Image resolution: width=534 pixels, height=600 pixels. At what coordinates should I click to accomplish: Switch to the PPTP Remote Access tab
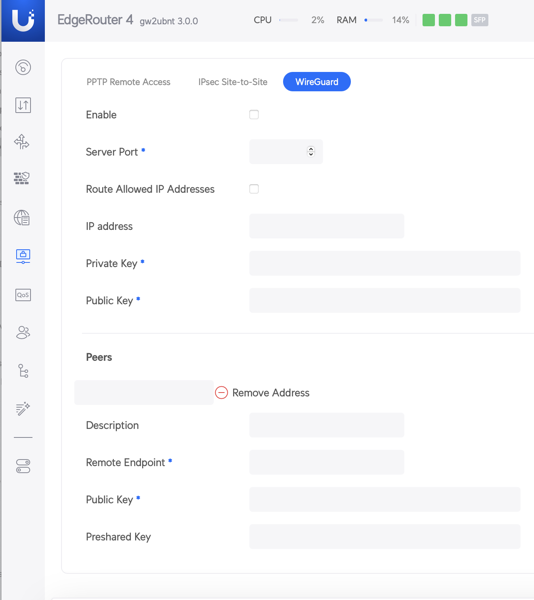[x=128, y=82]
